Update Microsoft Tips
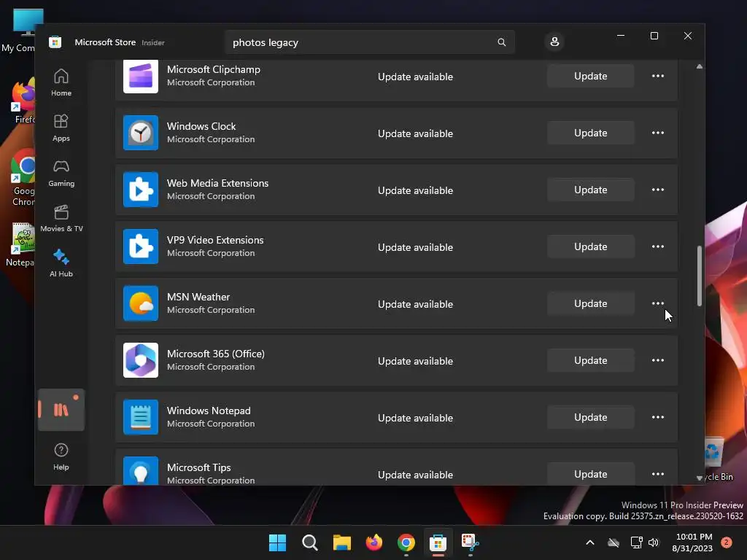Image resolution: width=747 pixels, height=560 pixels. click(x=590, y=474)
